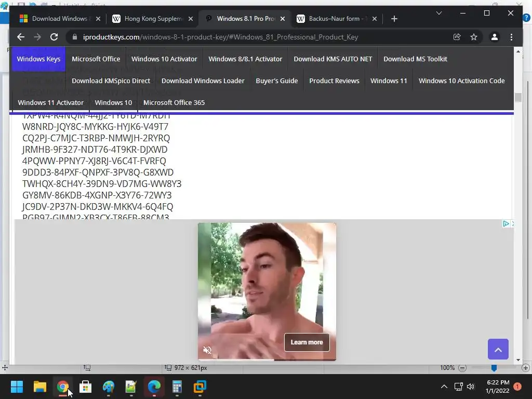Open Download Windows Loader link

(203, 81)
